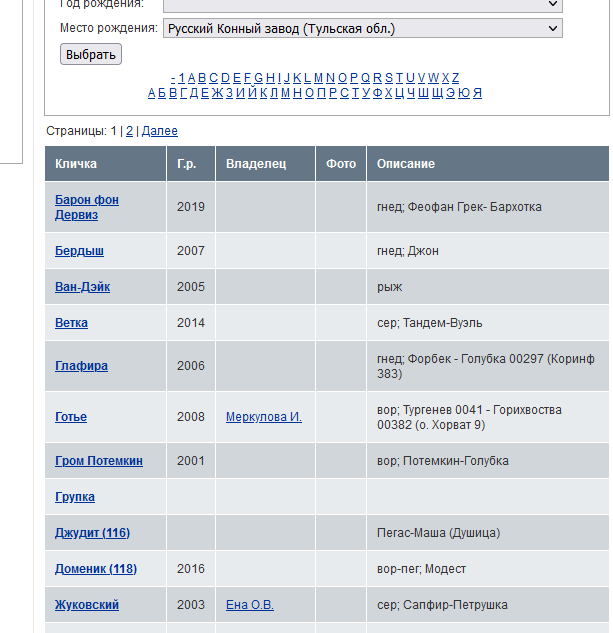Select horse Ван-Дэйк from the list

(82, 287)
